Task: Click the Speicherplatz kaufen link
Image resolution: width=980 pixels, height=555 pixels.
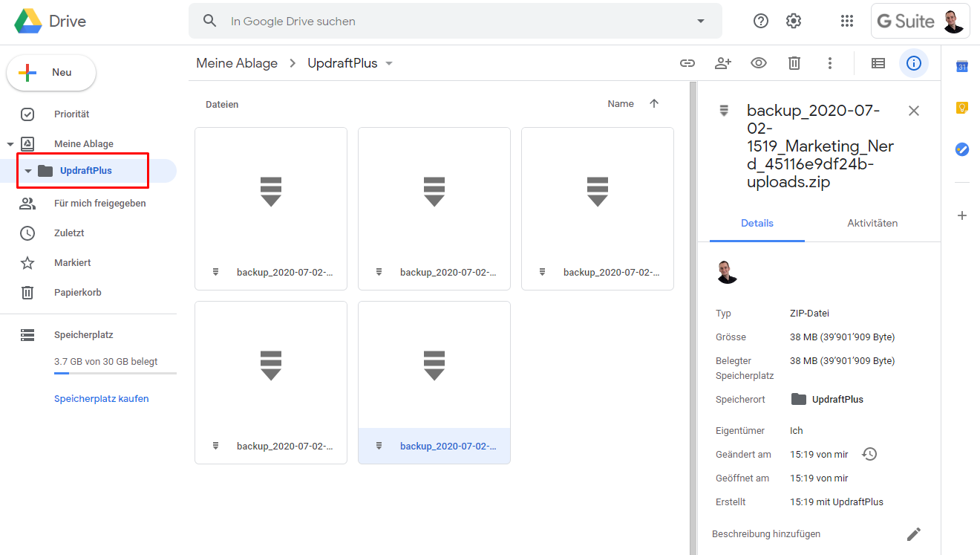Action: point(102,399)
